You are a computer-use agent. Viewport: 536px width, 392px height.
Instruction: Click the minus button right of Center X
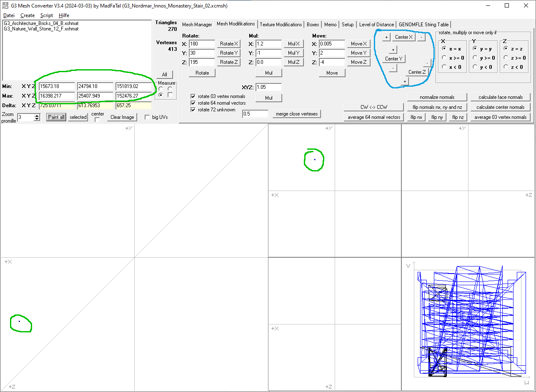coord(421,37)
